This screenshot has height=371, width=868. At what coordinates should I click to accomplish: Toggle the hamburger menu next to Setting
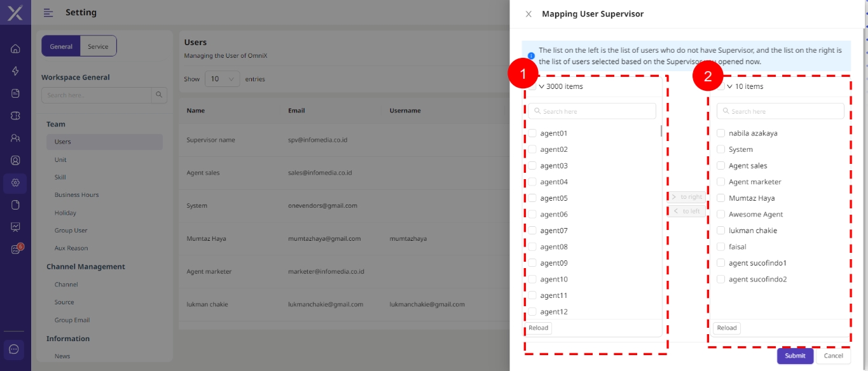click(48, 13)
